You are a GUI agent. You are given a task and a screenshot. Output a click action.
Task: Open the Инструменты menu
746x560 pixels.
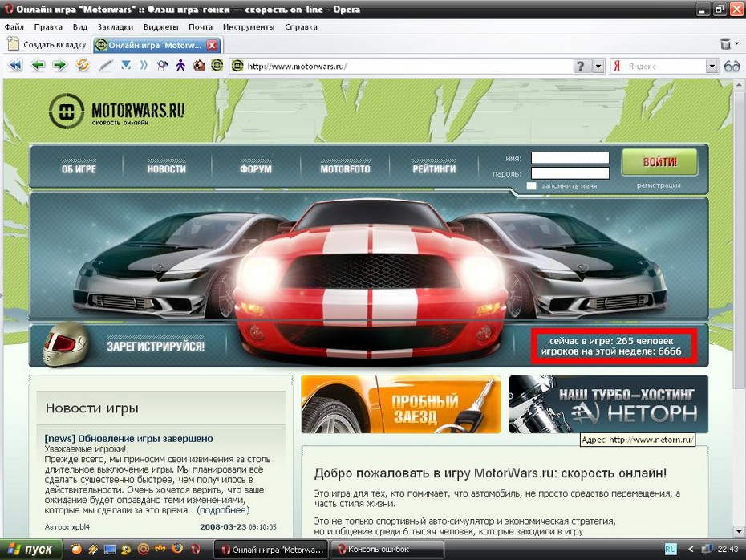pos(249,27)
